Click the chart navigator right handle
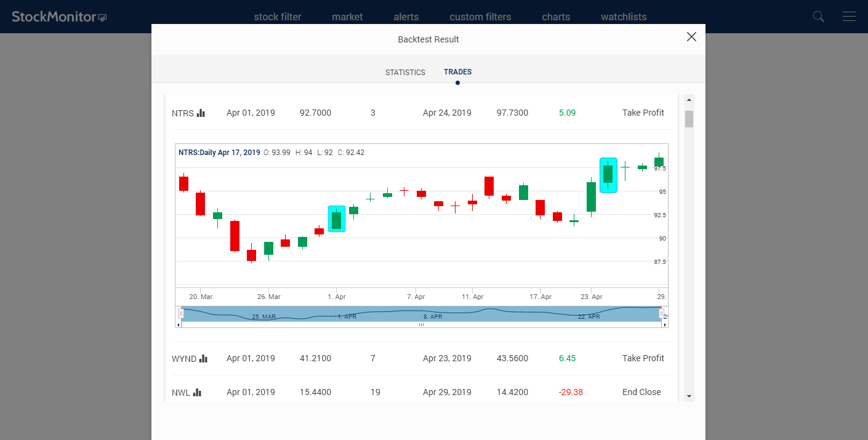 tap(661, 314)
